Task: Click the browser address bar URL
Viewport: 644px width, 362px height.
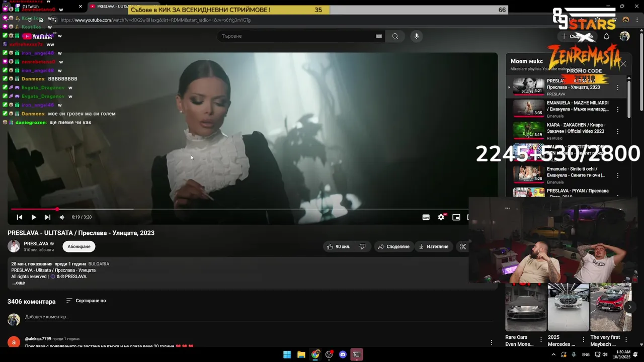Action: click(155, 20)
